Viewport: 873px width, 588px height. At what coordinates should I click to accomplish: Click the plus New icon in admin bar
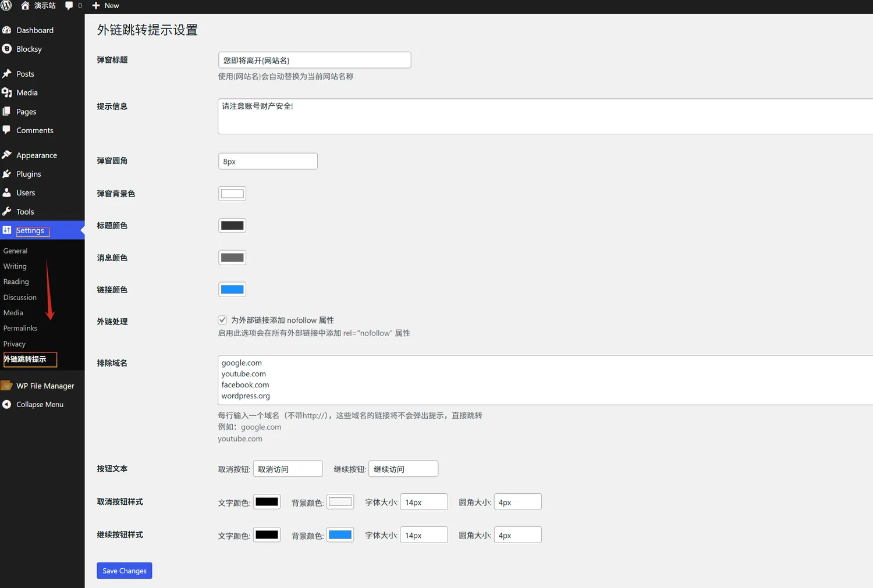click(x=96, y=5)
